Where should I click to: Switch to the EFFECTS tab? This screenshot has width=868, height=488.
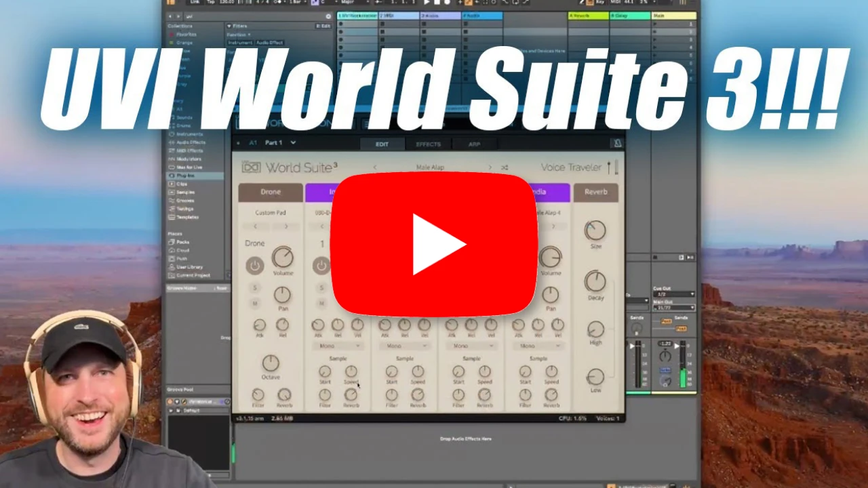[x=428, y=144]
